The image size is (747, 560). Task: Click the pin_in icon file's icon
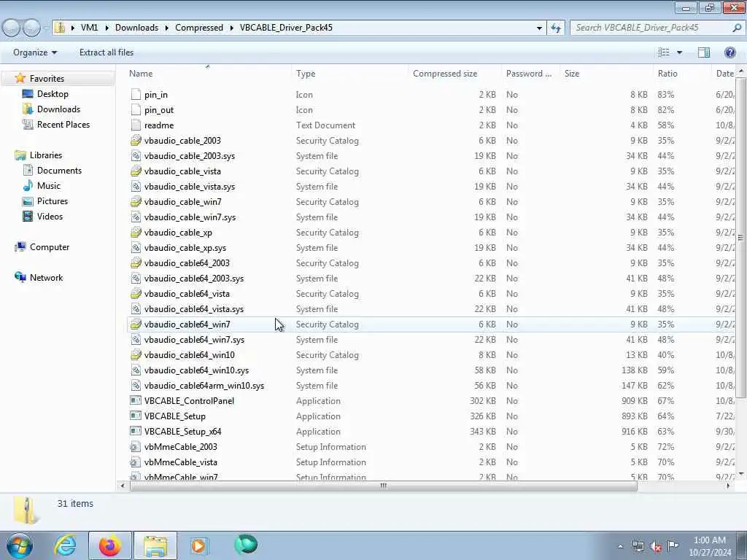[x=136, y=94]
